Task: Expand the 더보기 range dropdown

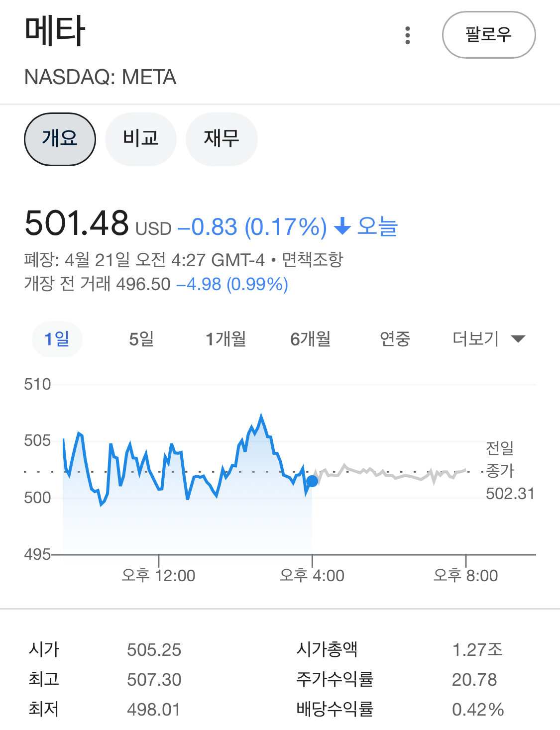Action: [x=476, y=339]
